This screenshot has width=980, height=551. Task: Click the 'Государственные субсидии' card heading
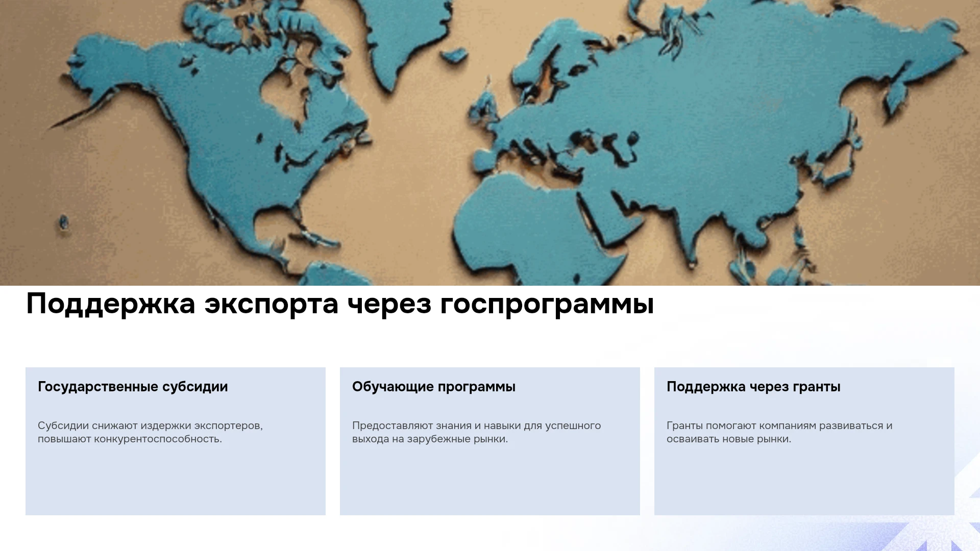point(133,387)
